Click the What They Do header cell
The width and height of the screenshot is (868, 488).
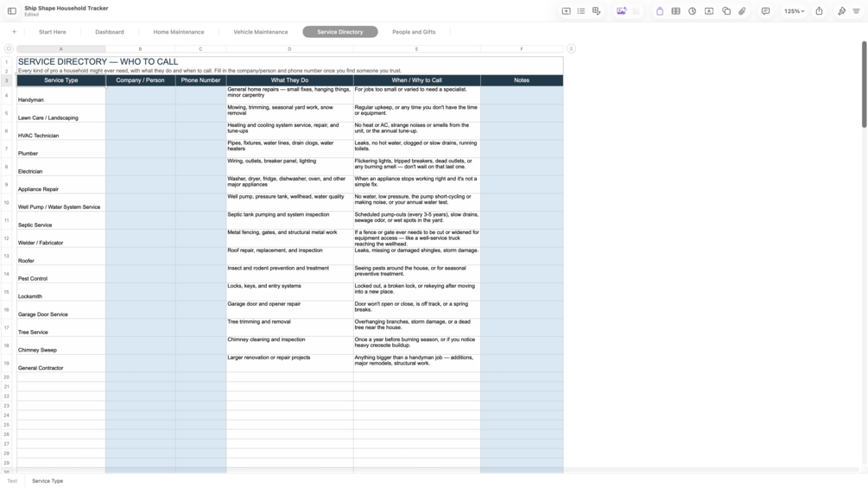(x=289, y=81)
